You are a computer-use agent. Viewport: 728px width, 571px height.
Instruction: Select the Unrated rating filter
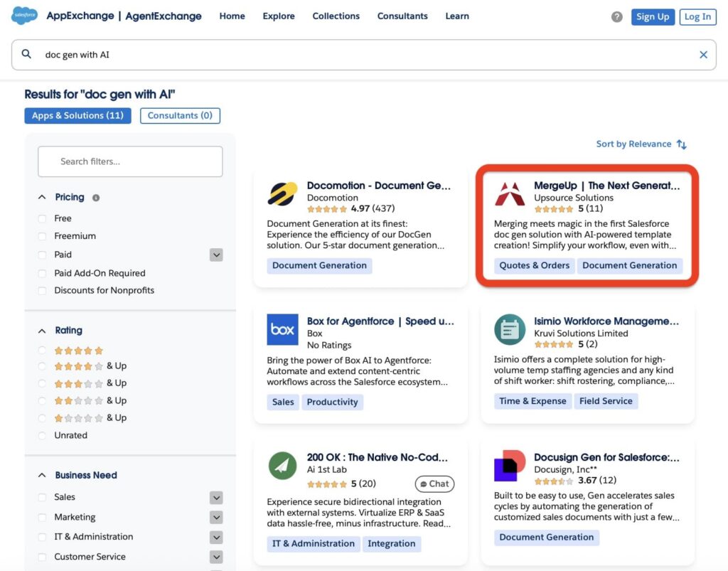click(42, 435)
